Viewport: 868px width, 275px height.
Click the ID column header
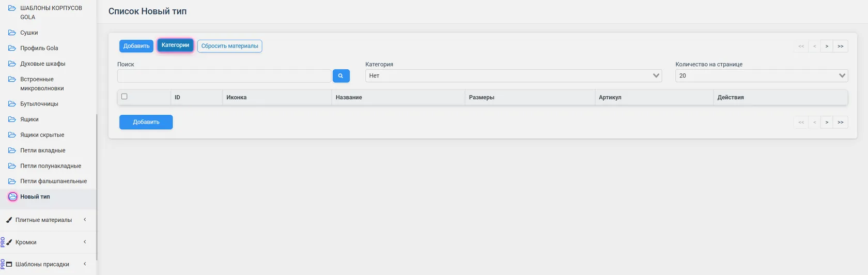(x=196, y=97)
